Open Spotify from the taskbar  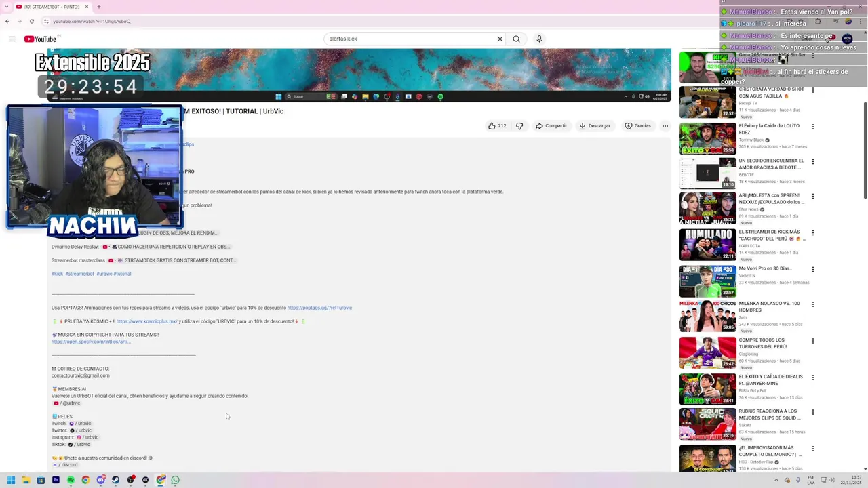coord(71,480)
